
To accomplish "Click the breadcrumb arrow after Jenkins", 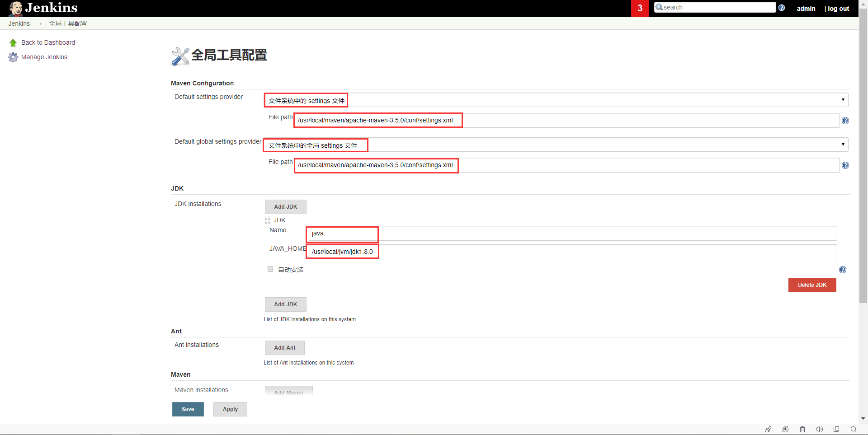I will (x=40, y=23).
